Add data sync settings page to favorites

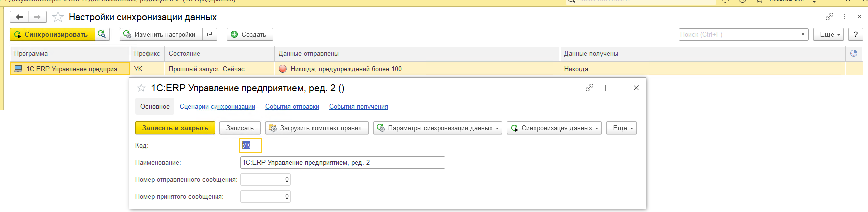pos(58,17)
